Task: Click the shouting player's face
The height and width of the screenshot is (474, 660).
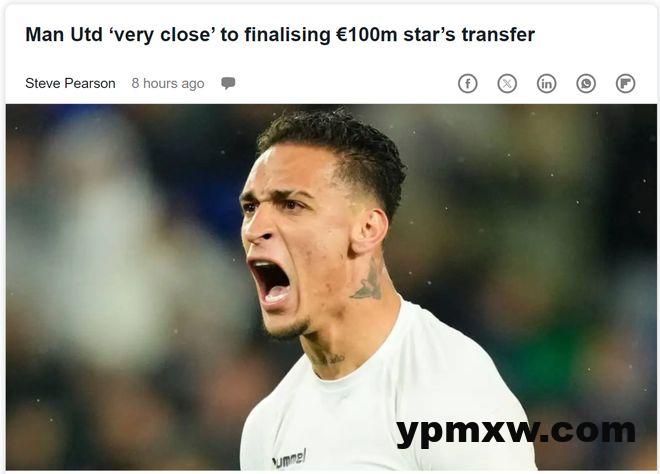Action: 295,240
